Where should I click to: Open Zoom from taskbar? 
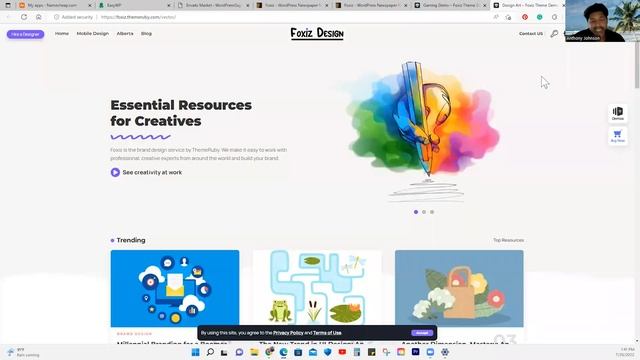click(x=430, y=352)
